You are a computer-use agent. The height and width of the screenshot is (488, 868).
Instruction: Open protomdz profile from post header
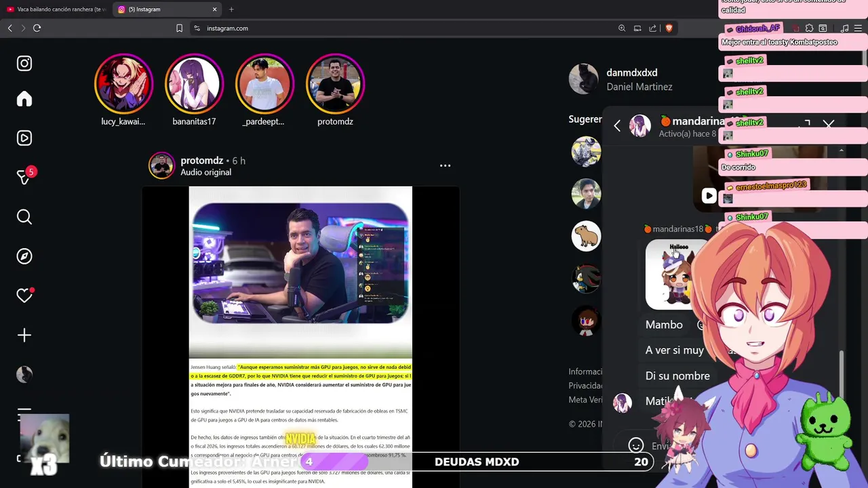click(201, 161)
